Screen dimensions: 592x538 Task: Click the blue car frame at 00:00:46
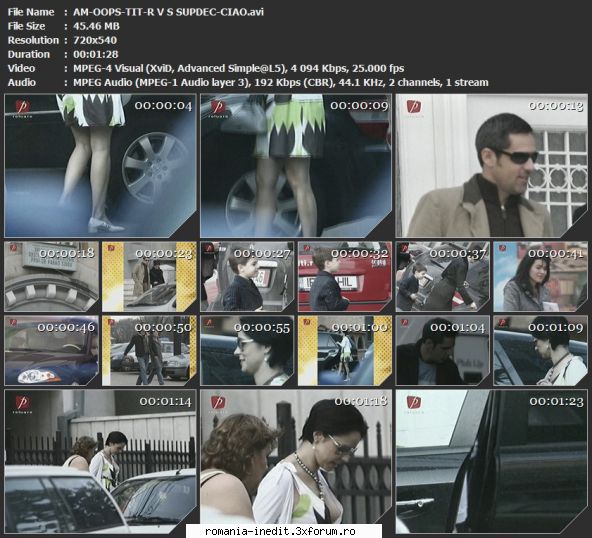pyautogui.click(x=51, y=351)
